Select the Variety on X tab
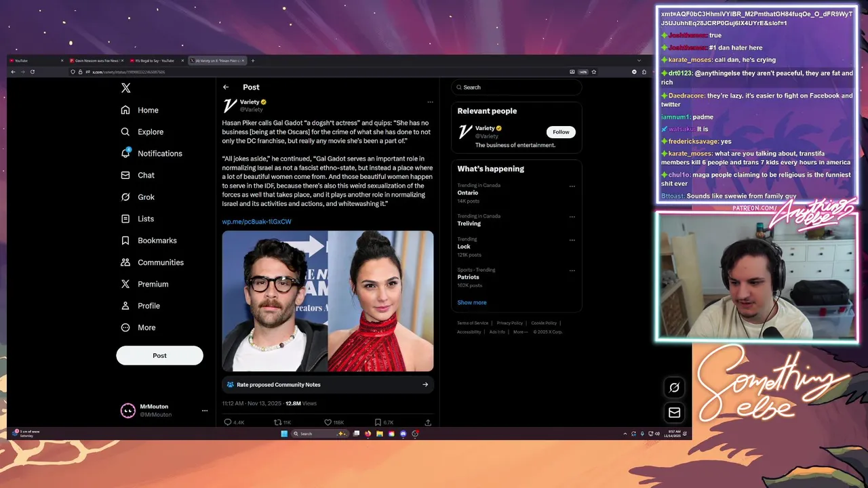 217,60
